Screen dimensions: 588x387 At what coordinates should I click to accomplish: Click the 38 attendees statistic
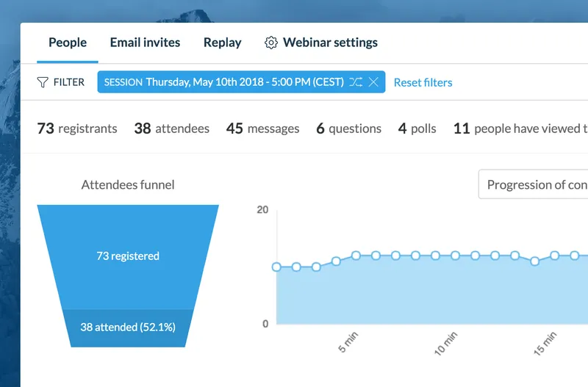[x=172, y=129]
